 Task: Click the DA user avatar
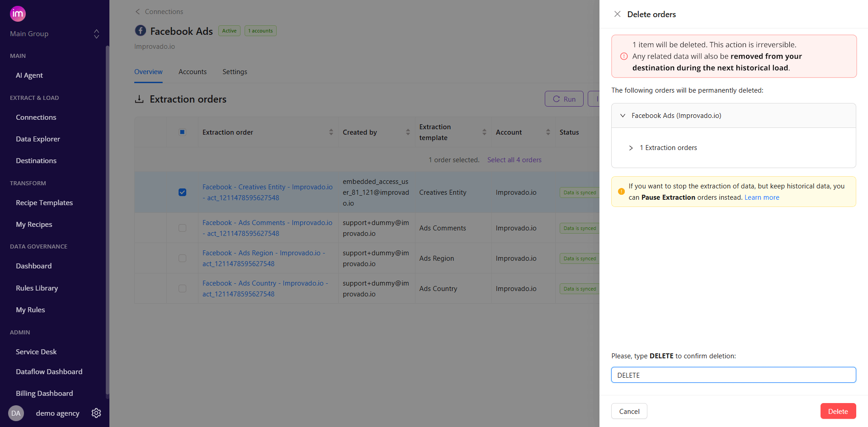[x=16, y=413]
